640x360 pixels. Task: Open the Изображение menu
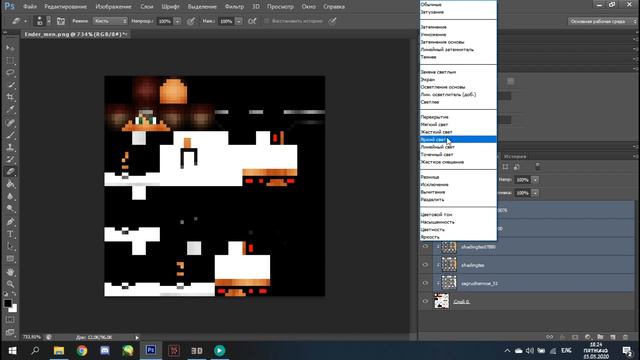click(113, 7)
